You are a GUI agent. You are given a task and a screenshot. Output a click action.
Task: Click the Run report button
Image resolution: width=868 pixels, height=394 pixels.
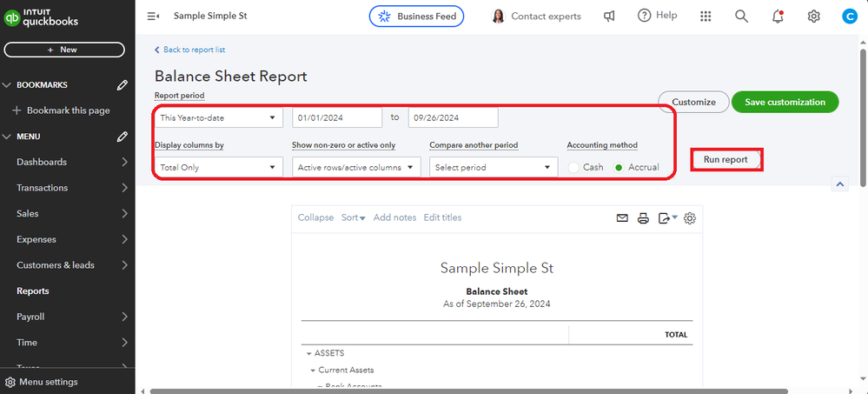[726, 160]
